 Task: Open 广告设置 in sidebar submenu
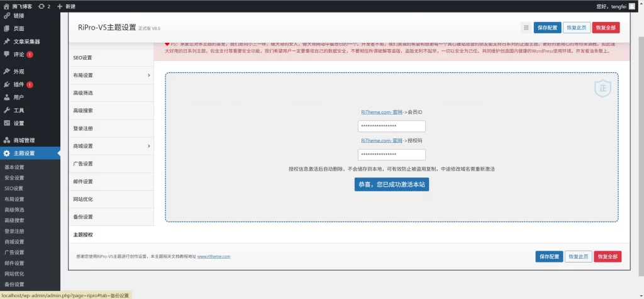pos(14,252)
